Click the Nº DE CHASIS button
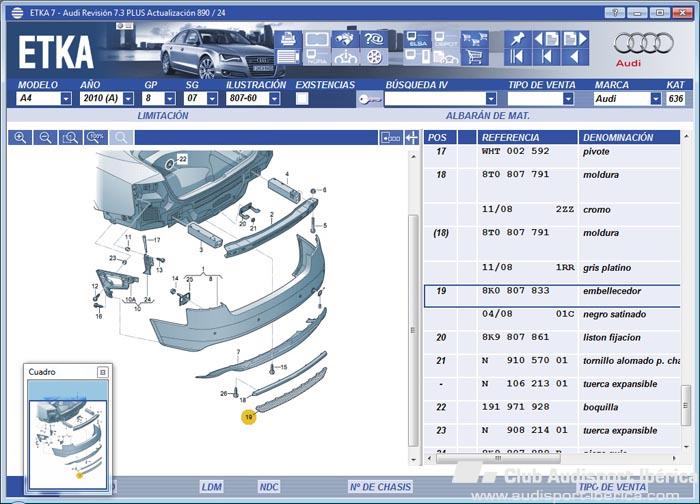This screenshot has height=504, width=700. 380,487
